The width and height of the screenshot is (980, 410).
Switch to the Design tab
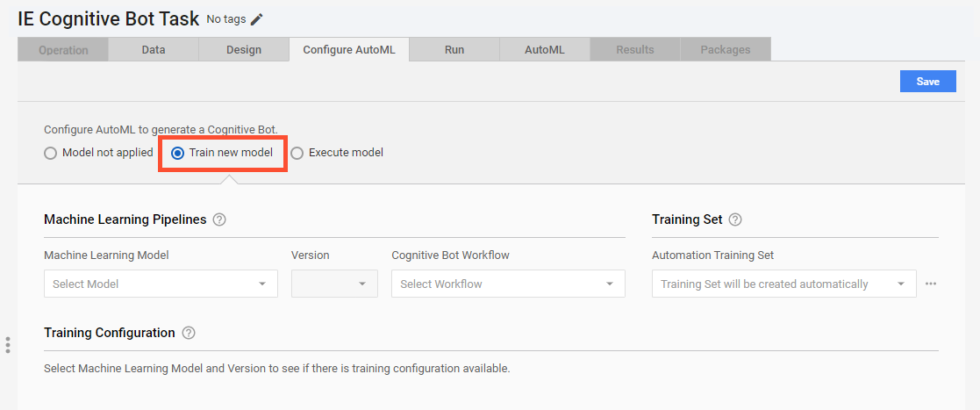point(244,50)
